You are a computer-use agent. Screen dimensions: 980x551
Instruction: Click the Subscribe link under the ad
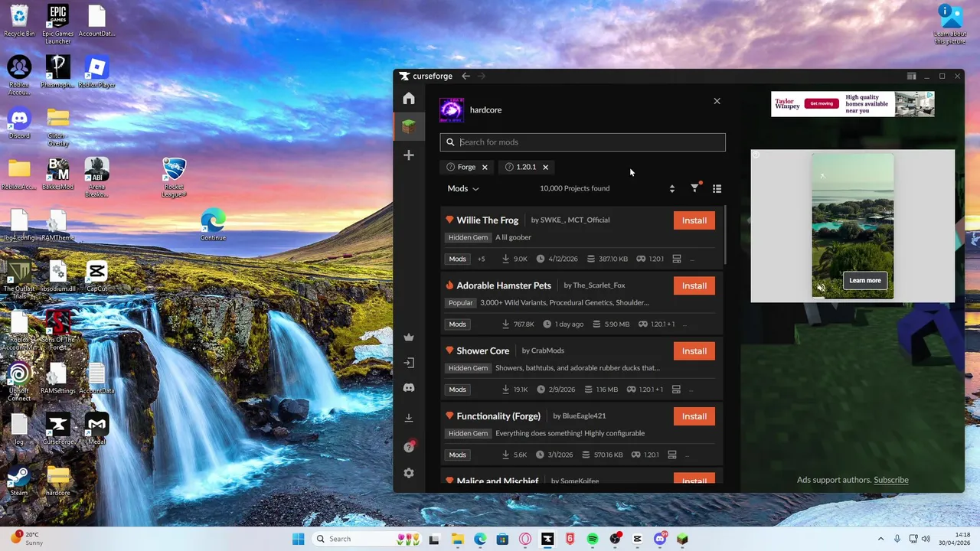[891, 480]
